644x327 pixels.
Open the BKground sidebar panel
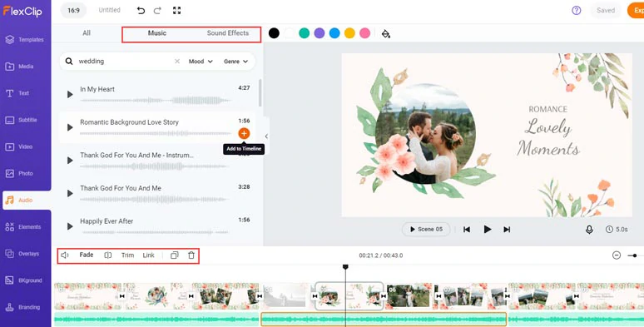coord(25,280)
